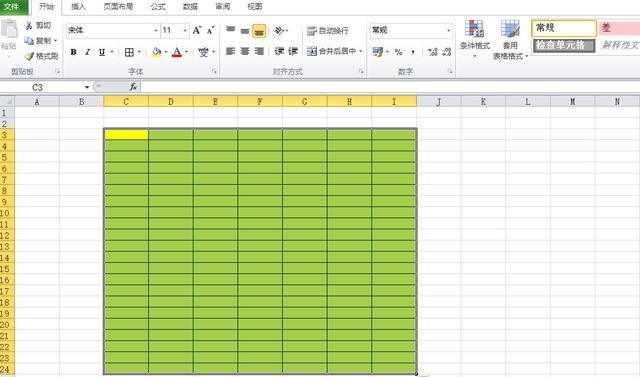Increase font size with the larger A
Image resolution: width=640 pixels, height=377 pixels.
point(197,30)
